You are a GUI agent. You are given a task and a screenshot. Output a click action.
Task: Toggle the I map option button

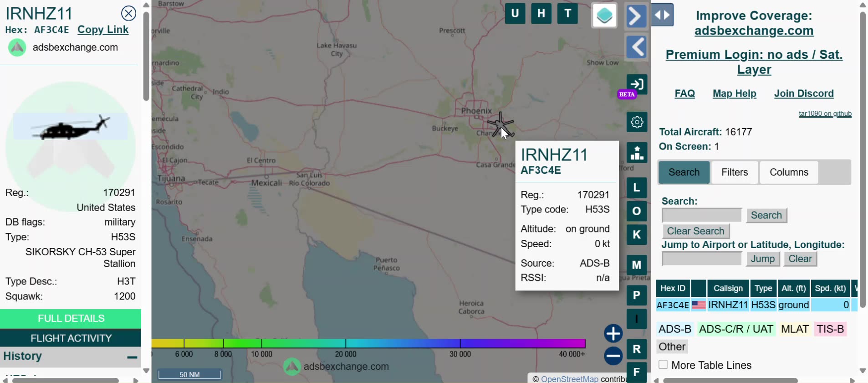[x=637, y=319]
